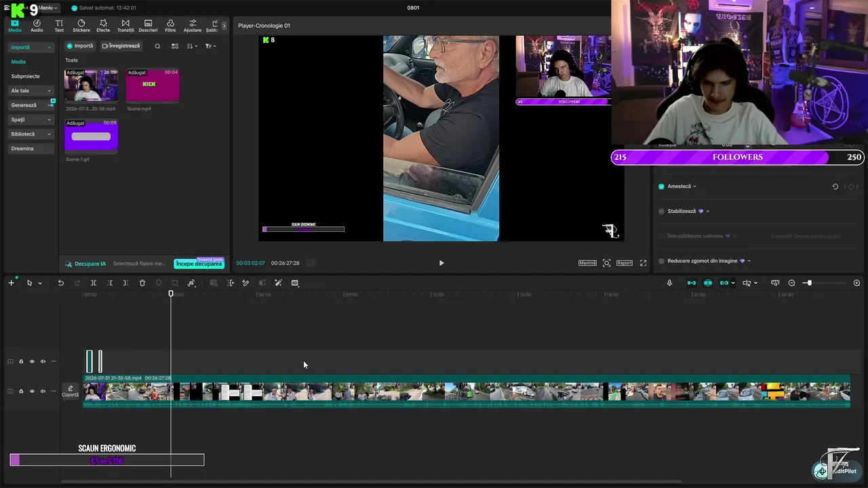Click the pen edit tool in timeline toolbar
The height and width of the screenshot is (488, 868).
coord(245,283)
